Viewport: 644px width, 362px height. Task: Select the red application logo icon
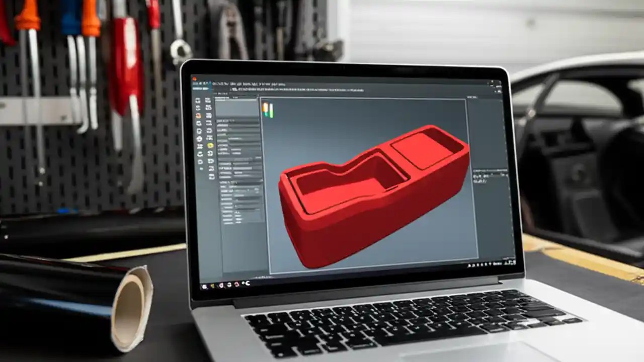click(195, 78)
